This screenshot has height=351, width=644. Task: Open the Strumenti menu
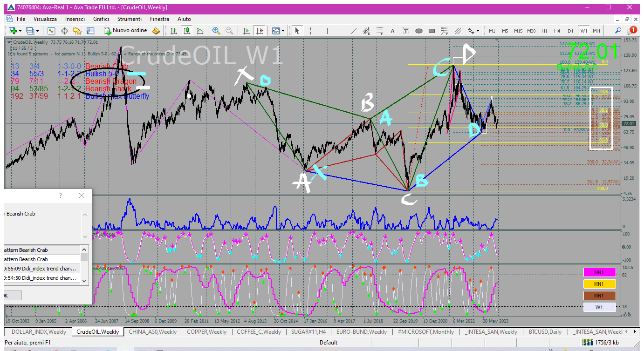130,19
